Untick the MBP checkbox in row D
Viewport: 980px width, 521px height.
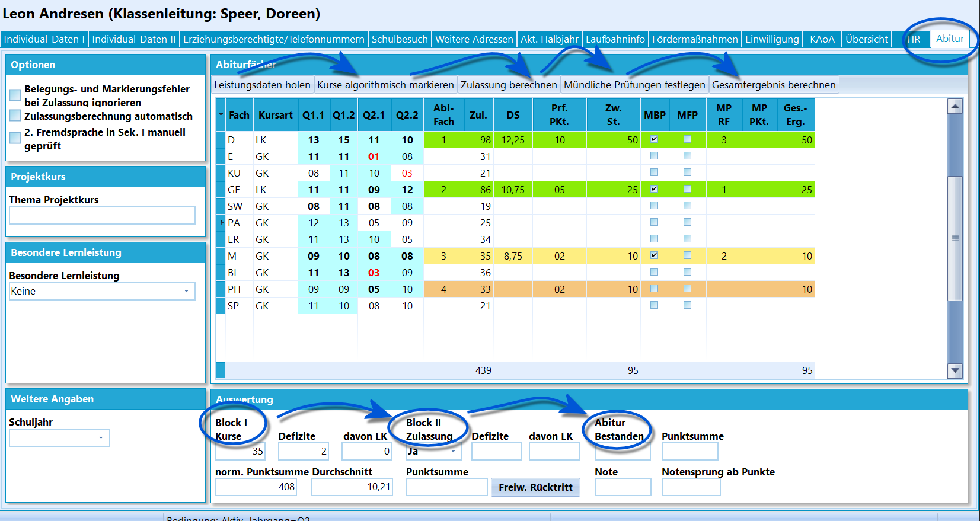[x=654, y=139]
